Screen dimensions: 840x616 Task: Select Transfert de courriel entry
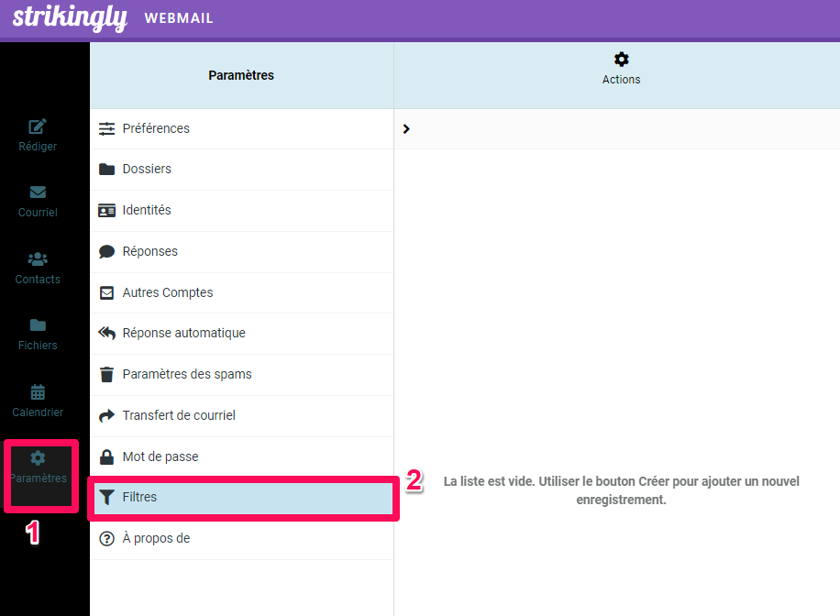(x=241, y=415)
